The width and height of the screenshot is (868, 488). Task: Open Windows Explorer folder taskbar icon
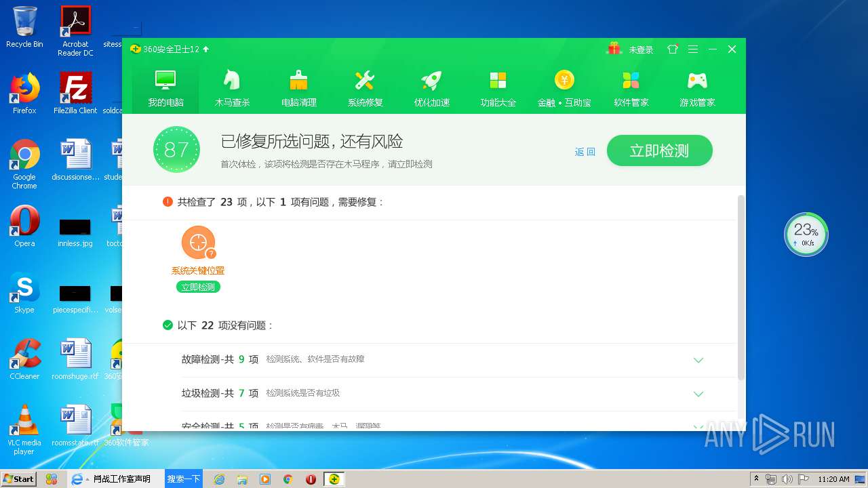(242, 479)
